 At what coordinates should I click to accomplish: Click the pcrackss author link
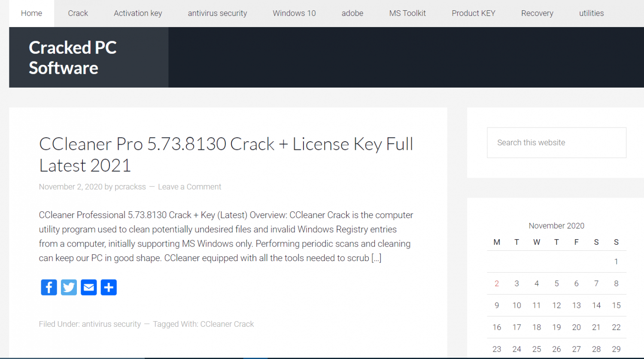pos(130,187)
